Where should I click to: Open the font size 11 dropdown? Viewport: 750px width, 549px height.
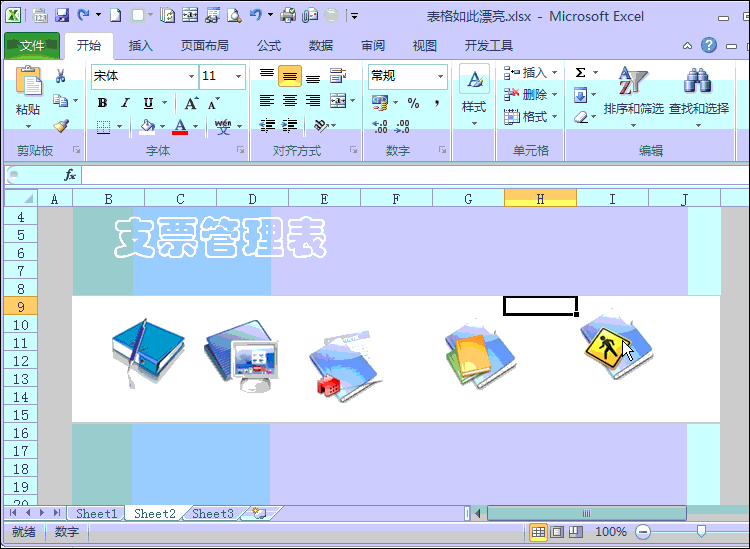pyautogui.click(x=238, y=76)
